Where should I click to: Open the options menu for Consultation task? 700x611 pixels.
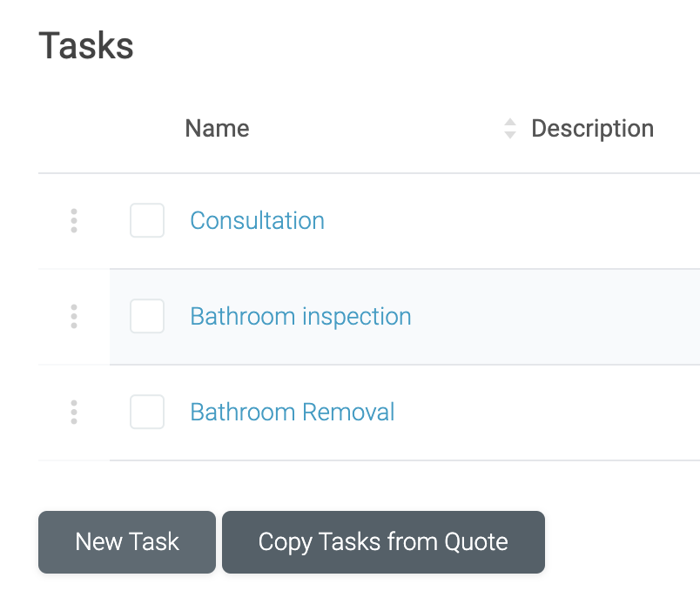tap(74, 220)
